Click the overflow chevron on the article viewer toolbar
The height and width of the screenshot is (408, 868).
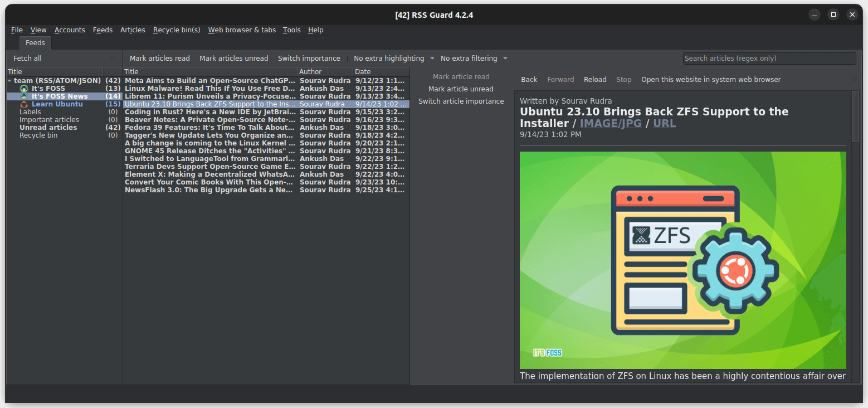[855, 79]
